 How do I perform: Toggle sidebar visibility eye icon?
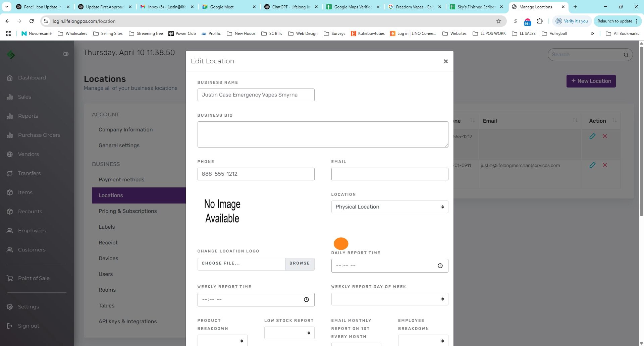pyautogui.click(x=66, y=54)
